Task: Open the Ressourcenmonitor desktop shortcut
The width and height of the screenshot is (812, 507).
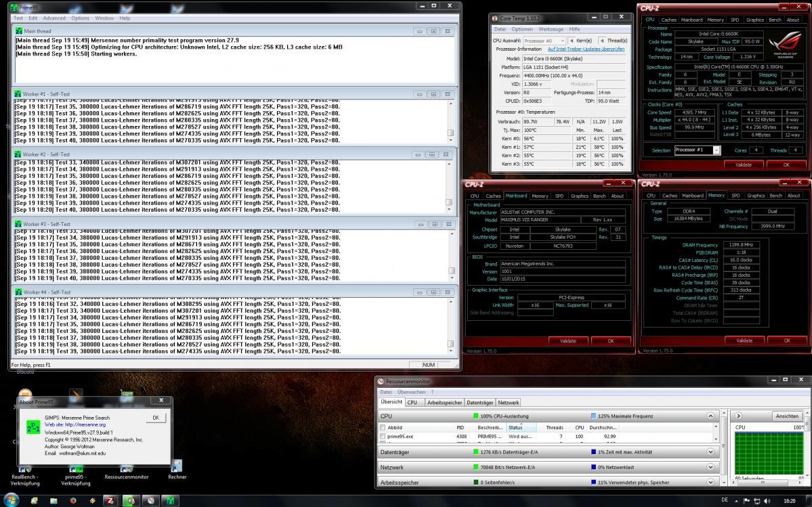Action: point(127,472)
